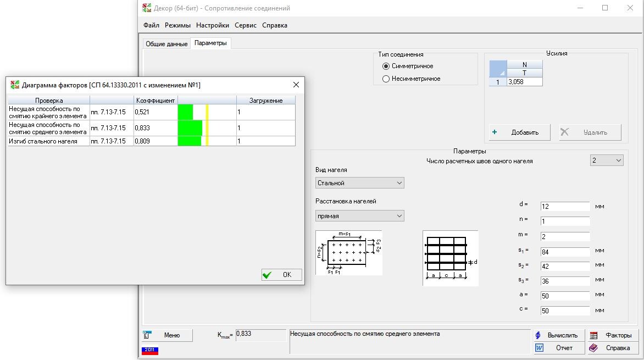
Task: Switch to the Общие данные tab
Action: pos(166,43)
